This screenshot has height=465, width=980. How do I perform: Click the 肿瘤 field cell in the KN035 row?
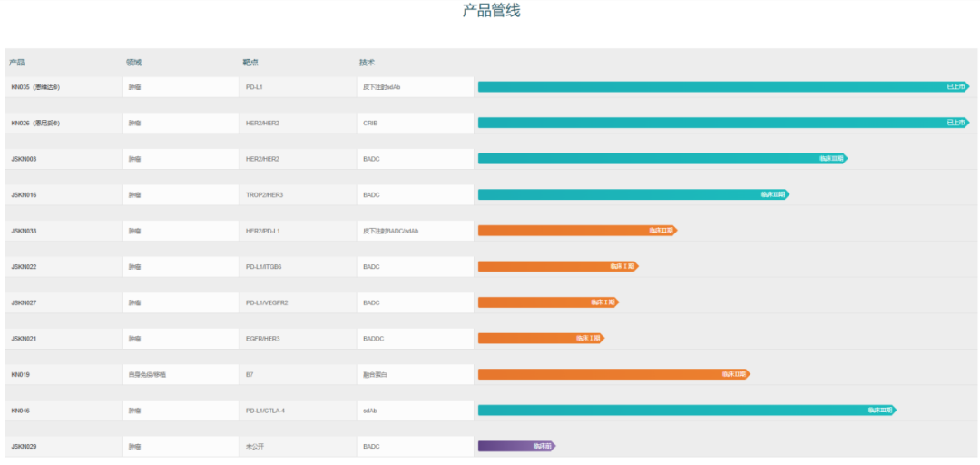pyautogui.click(x=180, y=87)
